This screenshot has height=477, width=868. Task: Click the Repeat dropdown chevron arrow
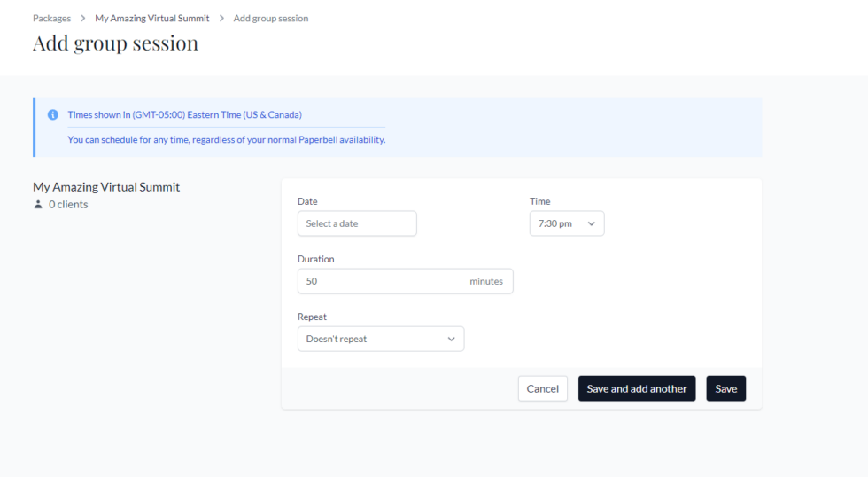point(451,339)
